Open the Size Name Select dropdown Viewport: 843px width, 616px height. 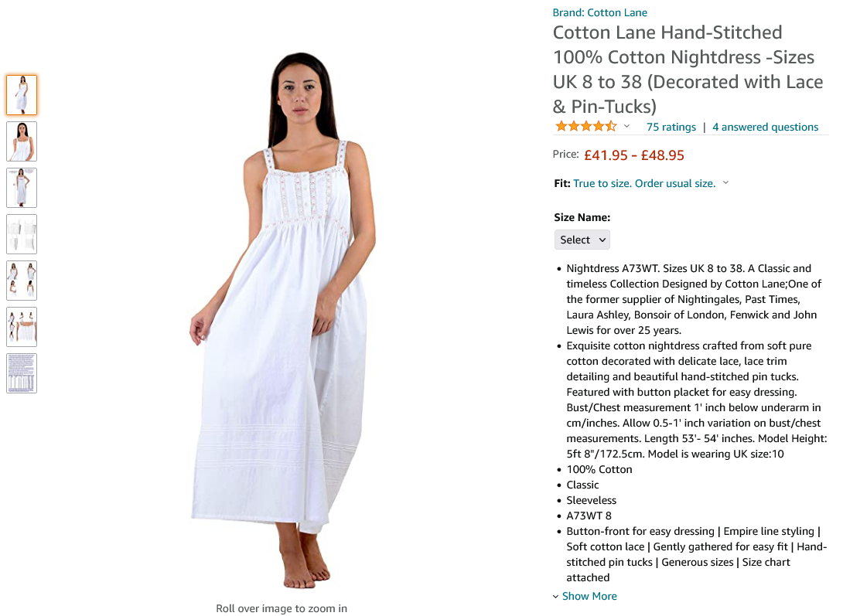(x=582, y=240)
